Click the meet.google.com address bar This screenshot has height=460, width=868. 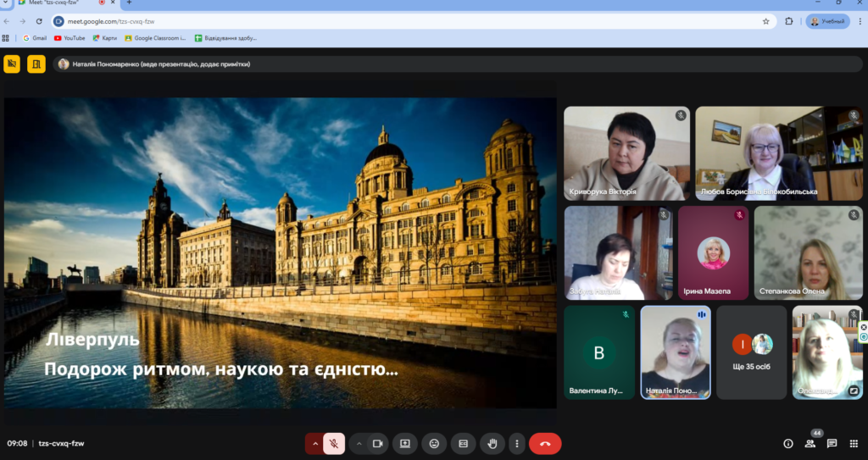(x=339, y=21)
